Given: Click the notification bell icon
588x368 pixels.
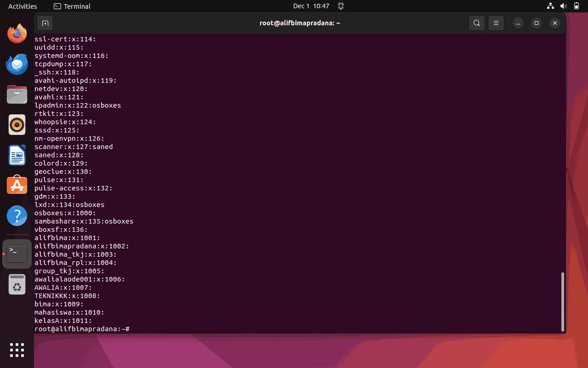Looking at the screenshot, I should [341, 6].
